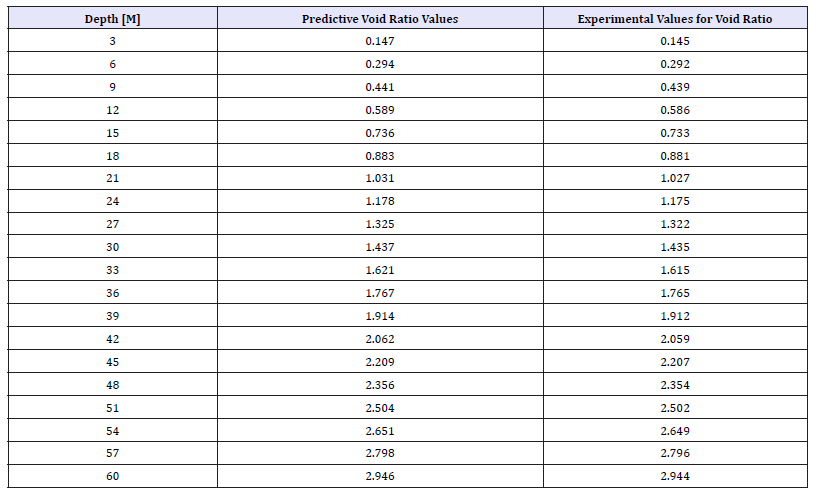830x492 pixels.
Task: Click the depth cell showing 21
Action: tap(112, 179)
